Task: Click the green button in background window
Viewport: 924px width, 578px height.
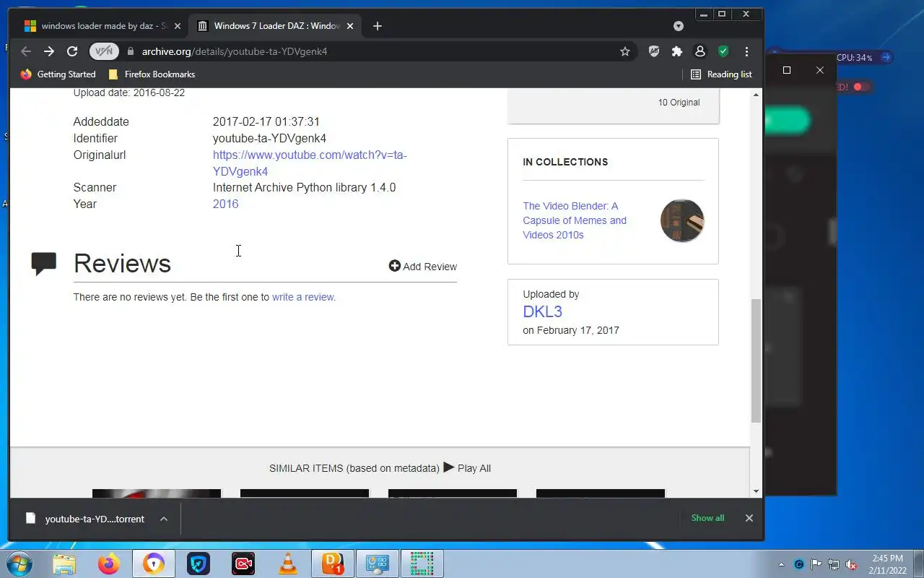Action: (787, 121)
